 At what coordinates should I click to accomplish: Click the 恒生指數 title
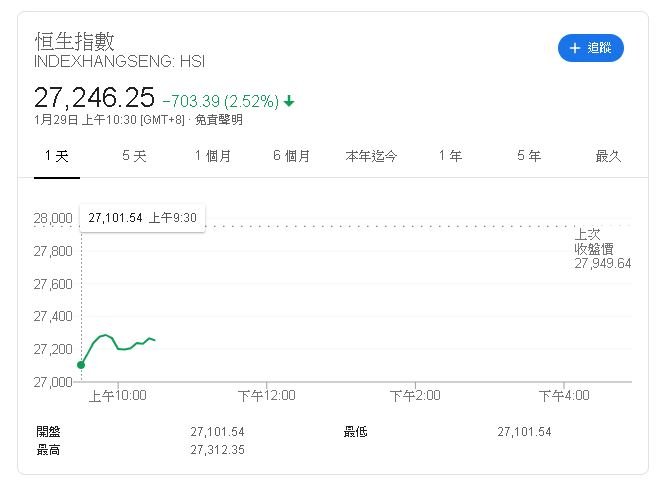(74, 42)
